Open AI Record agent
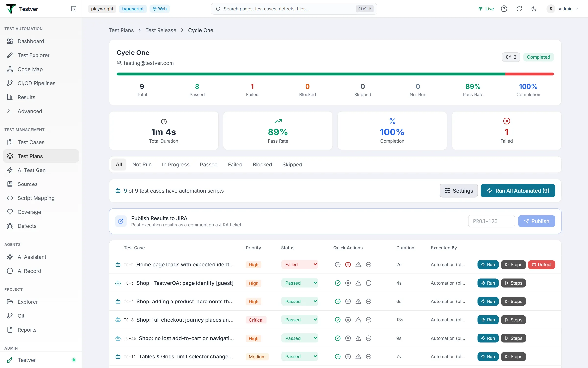 (x=41, y=271)
